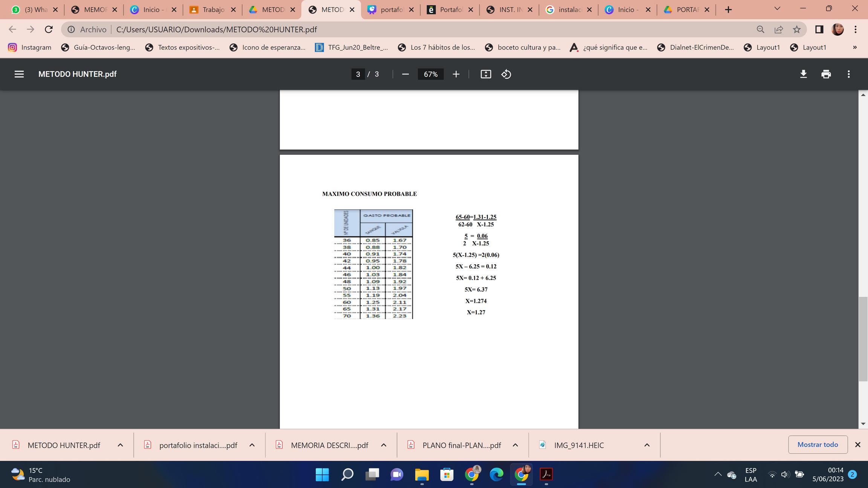The image size is (868, 488).
Task: Expand options for IMG_9141.HEIC download
Action: [x=647, y=445]
